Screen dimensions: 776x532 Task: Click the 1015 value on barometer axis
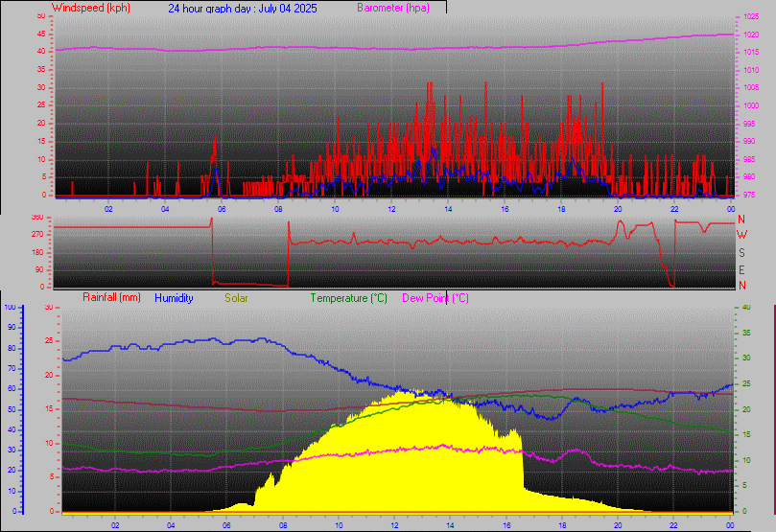click(x=751, y=52)
